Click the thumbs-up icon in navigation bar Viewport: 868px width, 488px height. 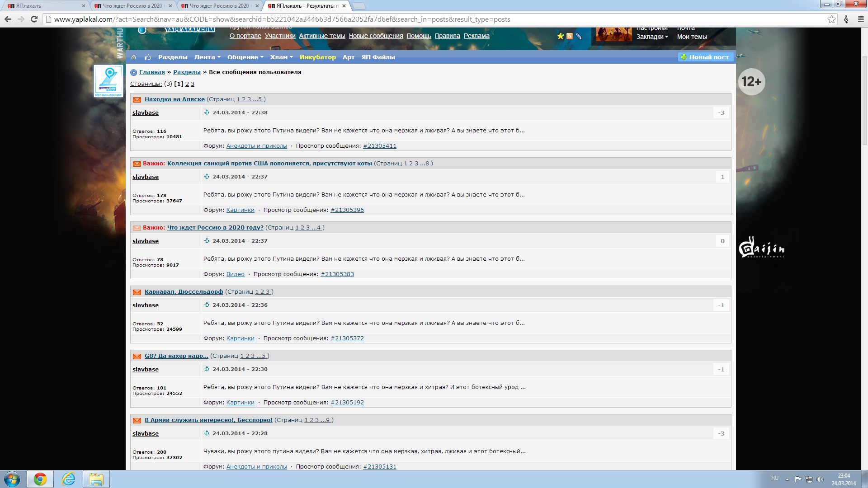(147, 57)
